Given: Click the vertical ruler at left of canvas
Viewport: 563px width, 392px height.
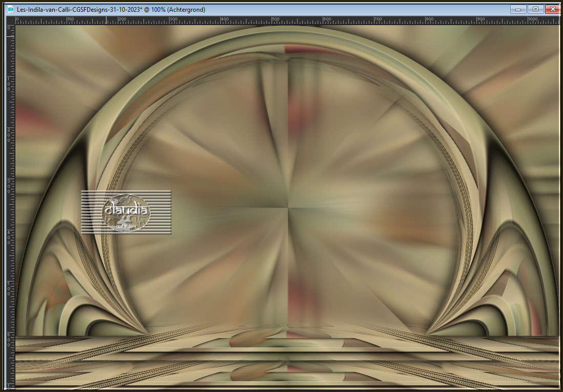Looking at the screenshot, I should coord(11,207).
